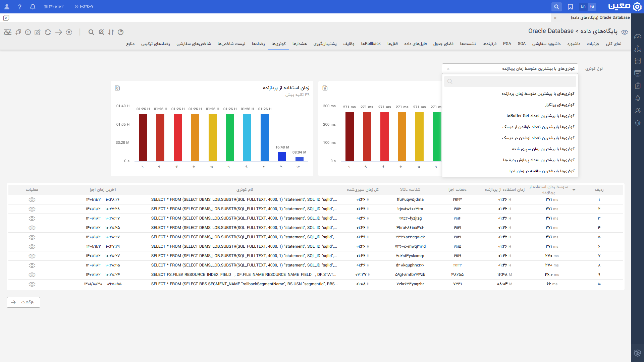Screen dimensions: 644x362
Task: Click the user profile icon
Action: pos(7,7)
